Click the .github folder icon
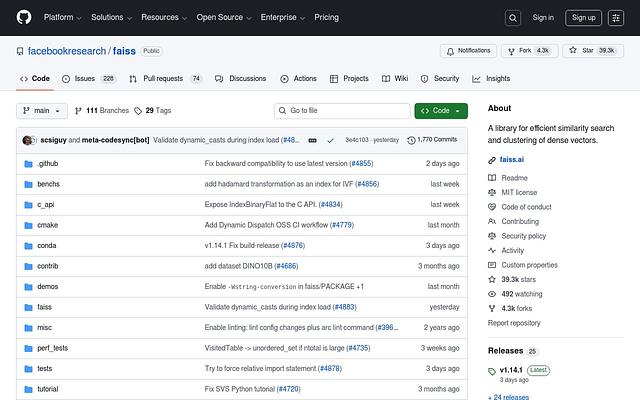640x400 pixels. (28, 163)
